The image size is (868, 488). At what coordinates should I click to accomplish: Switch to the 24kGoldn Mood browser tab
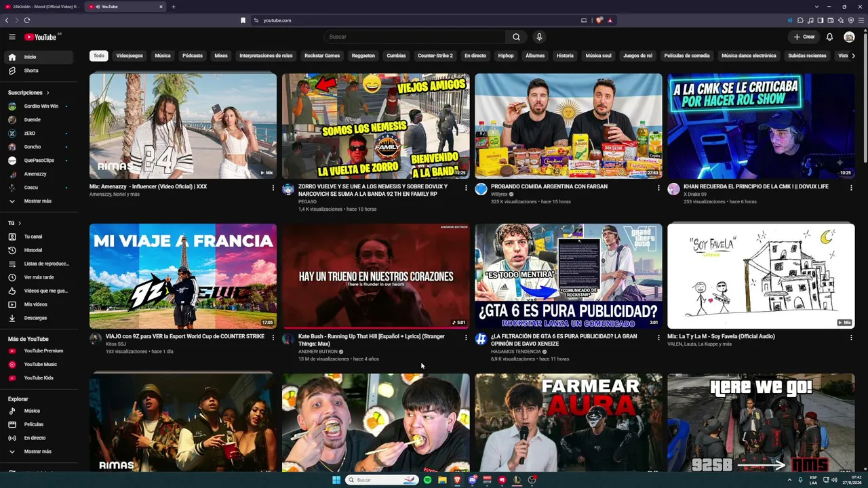(x=42, y=7)
